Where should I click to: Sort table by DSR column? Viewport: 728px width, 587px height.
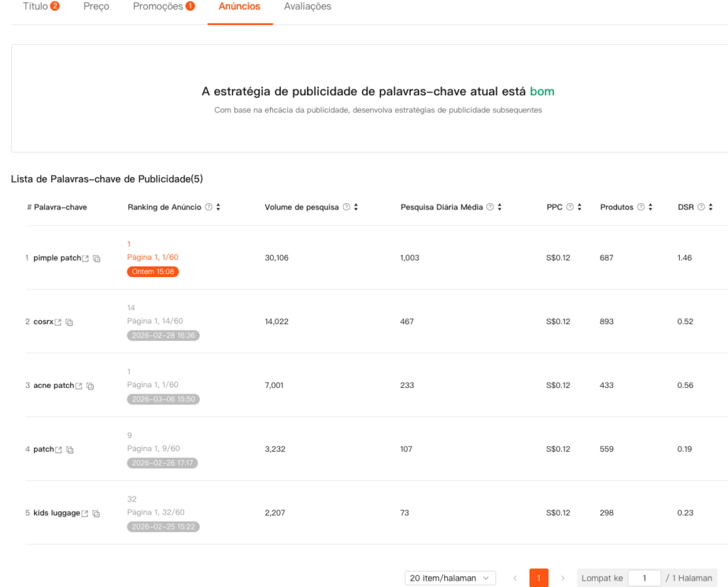711,207
